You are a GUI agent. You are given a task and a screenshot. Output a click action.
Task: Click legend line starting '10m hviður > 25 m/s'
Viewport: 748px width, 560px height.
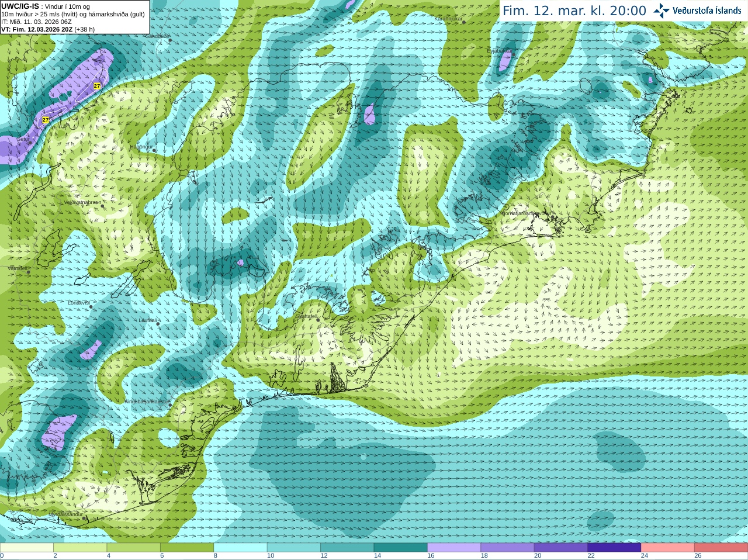pyautogui.click(x=73, y=14)
